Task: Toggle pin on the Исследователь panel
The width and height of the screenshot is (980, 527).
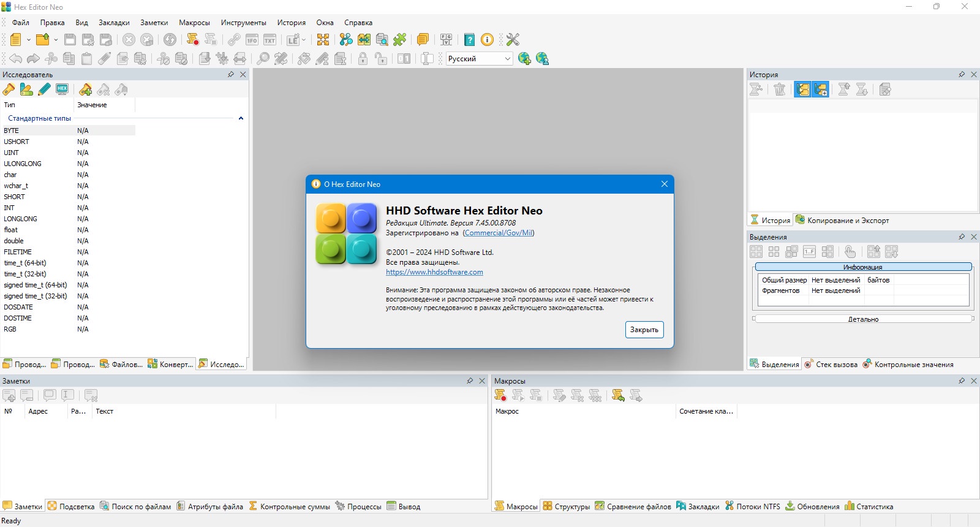Action: pyautogui.click(x=231, y=74)
